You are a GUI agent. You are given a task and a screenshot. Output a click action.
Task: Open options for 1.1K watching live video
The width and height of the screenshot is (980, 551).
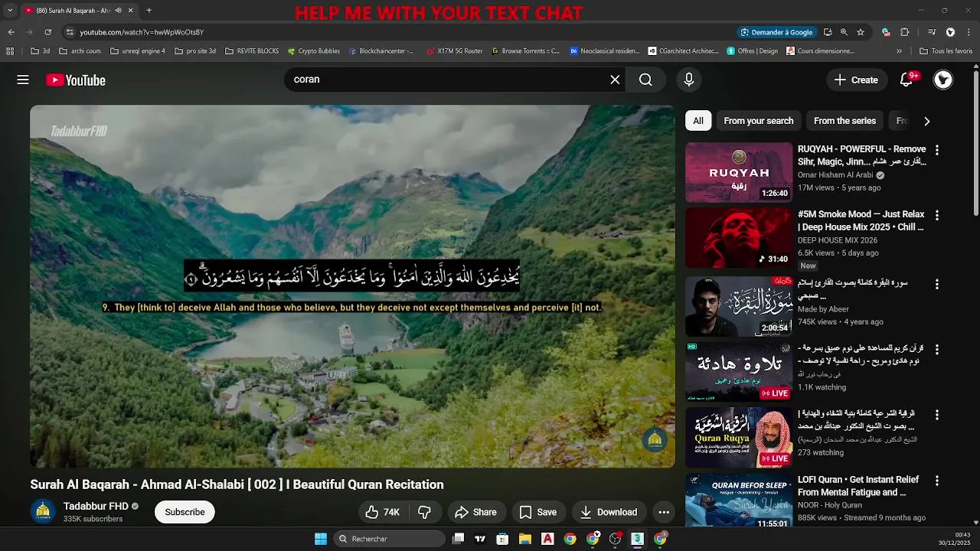[936, 350]
